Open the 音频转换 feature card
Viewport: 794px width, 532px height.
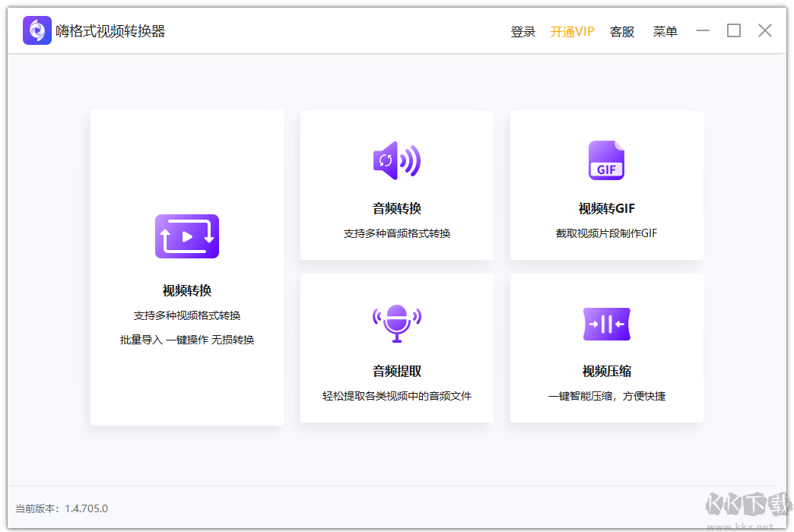pyautogui.click(x=396, y=185)
